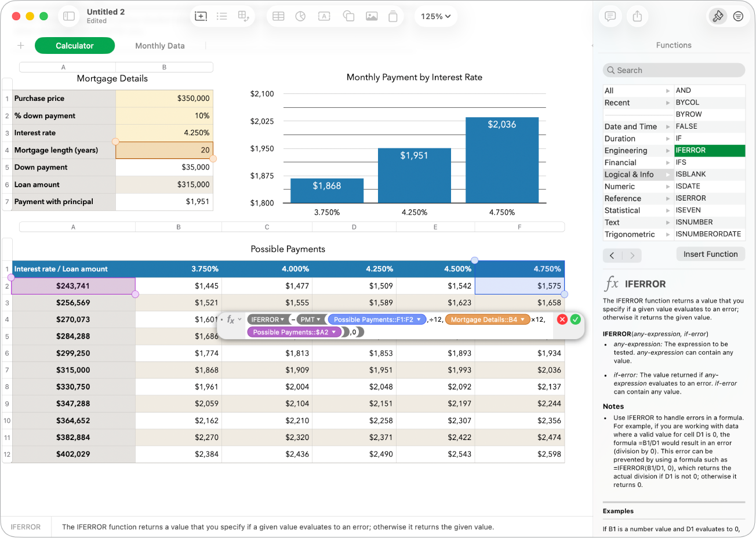Screen dimensions: 756x538
Task: Create a Pivot Table from the toolbar
Action: click(243, 16)
